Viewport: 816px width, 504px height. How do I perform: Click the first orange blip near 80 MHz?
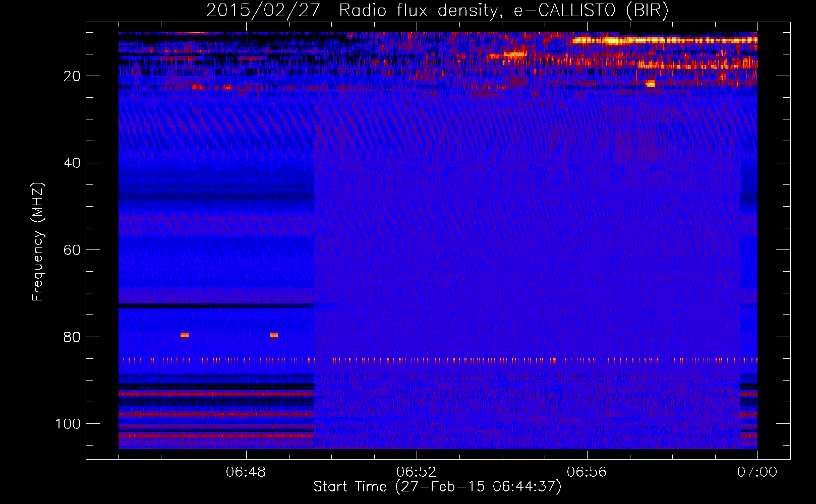pyautogui.click(x=185, y=335)
